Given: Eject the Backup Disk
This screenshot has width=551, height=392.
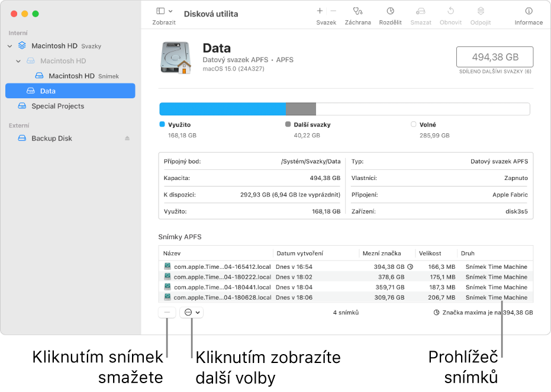Looking at the screenshot, I should click(x=127, y=138).
